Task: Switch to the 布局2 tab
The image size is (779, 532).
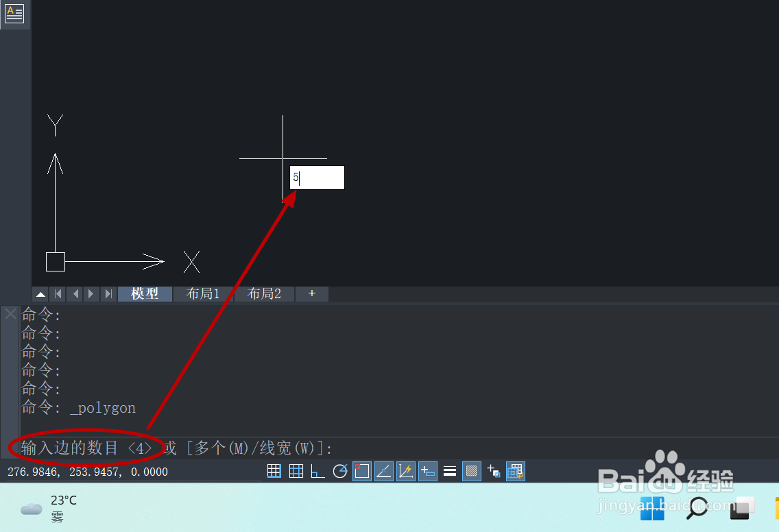Action: coord(264,294)
